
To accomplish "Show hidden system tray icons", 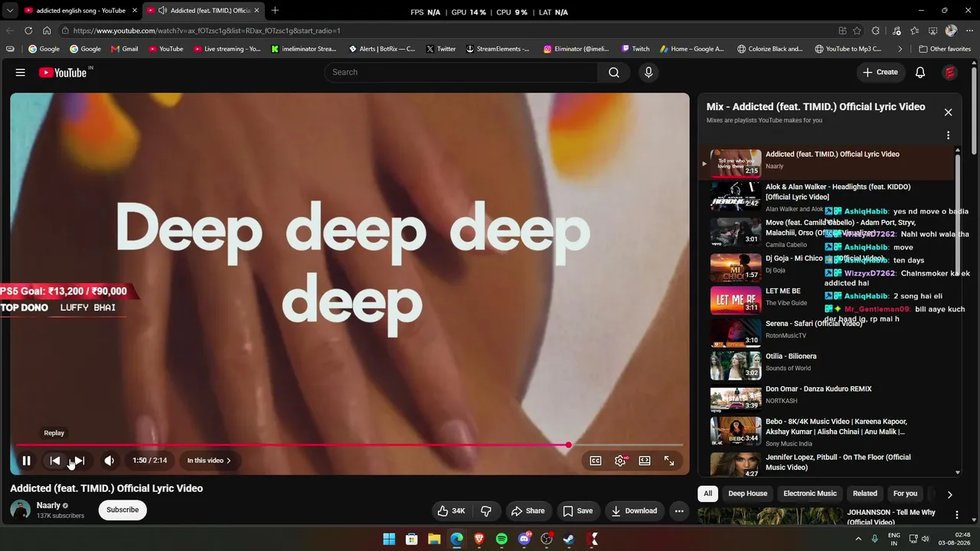I will [x=857, y=539].
